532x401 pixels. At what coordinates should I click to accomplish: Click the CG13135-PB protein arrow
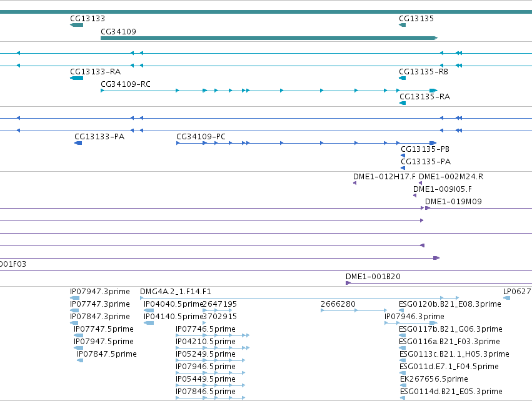403,156
